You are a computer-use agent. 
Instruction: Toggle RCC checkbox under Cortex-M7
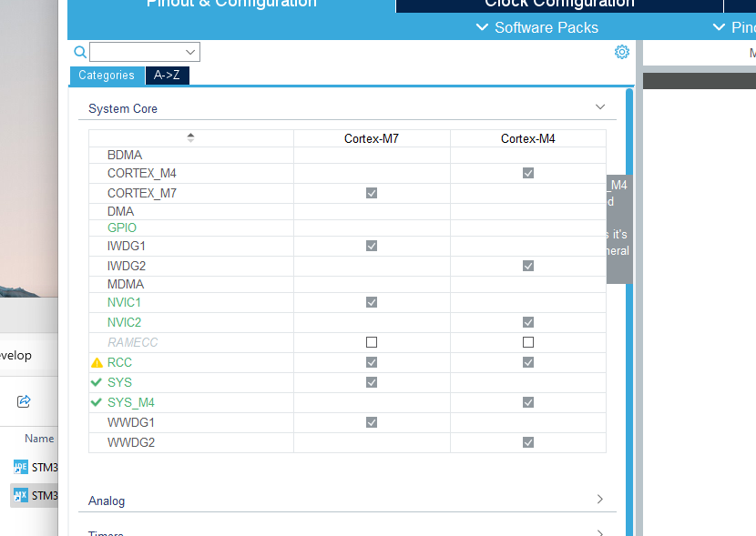click(372, 362)
